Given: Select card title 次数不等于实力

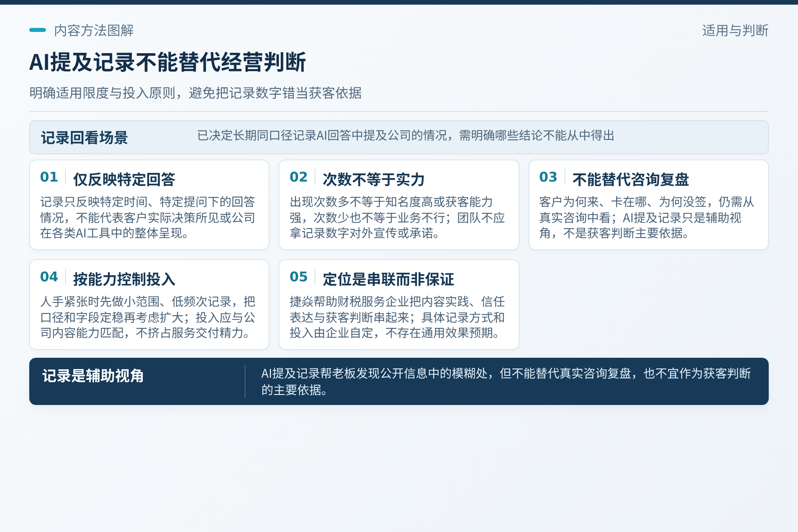Looking at the screenshot, I should pyautogui.click(x=373, y=180).
